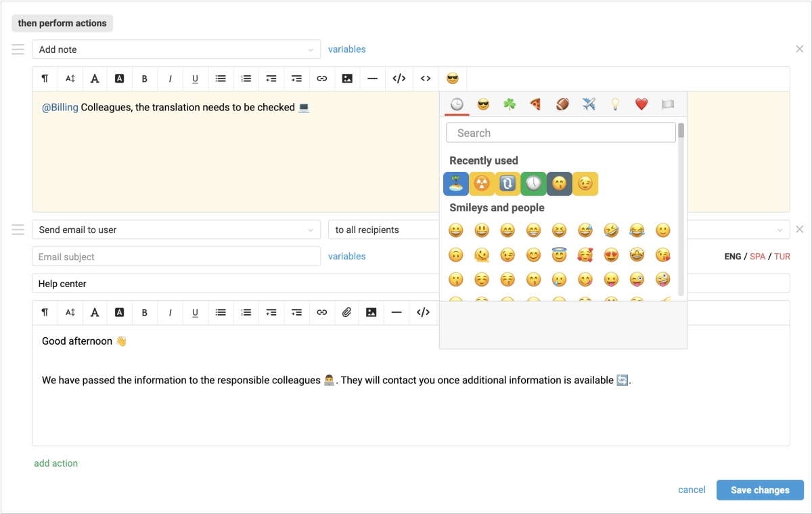
Task: Switch email language to TUR
Action: coord(782,257)
